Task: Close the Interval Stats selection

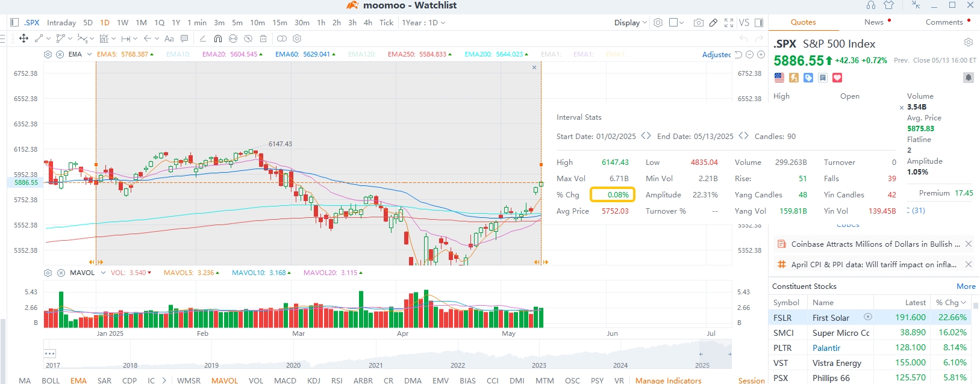Action: [x=534, y=67]
